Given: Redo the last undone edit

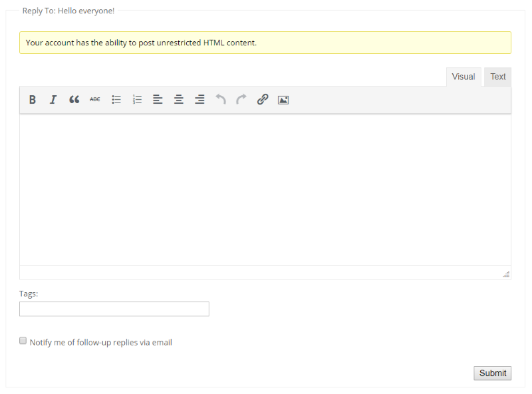Looking at the screenshot, I should point(241,100).
